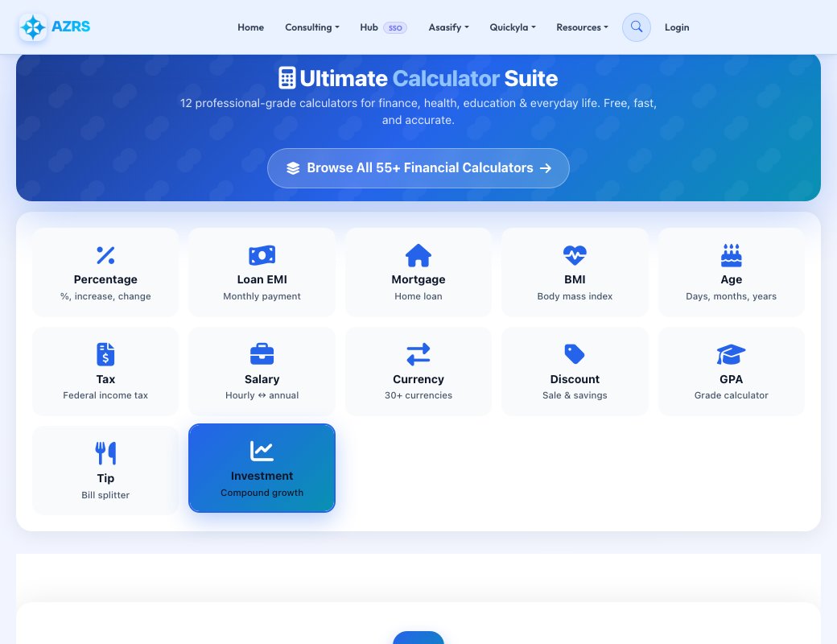Click Browse All 55+ Financial Calculators

click(418, 168)
